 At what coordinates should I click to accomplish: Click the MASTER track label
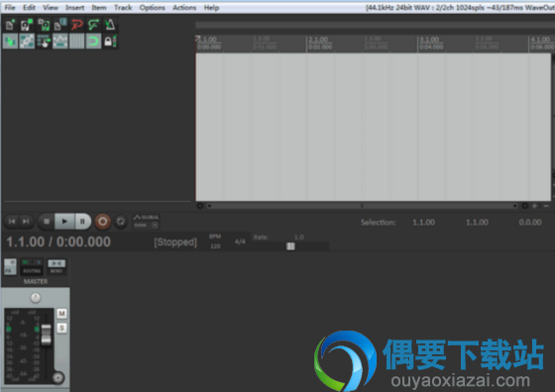coord(36,282)
